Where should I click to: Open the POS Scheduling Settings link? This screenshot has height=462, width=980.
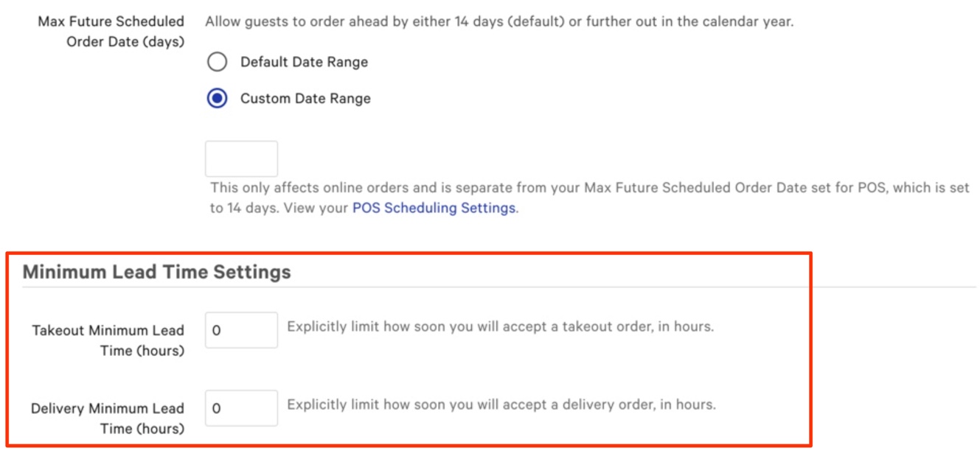tap(434, 208)
